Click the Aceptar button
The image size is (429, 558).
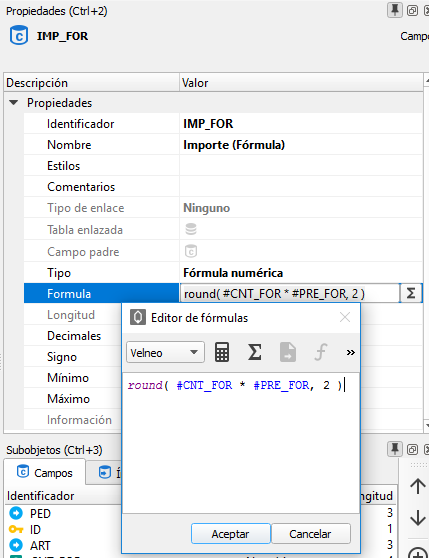click(x=231, y=533)
